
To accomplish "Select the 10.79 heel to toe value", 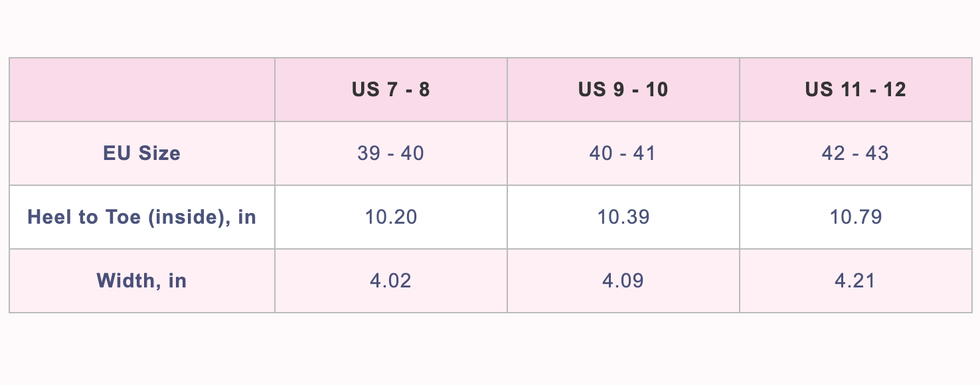I will pos(855,217).
